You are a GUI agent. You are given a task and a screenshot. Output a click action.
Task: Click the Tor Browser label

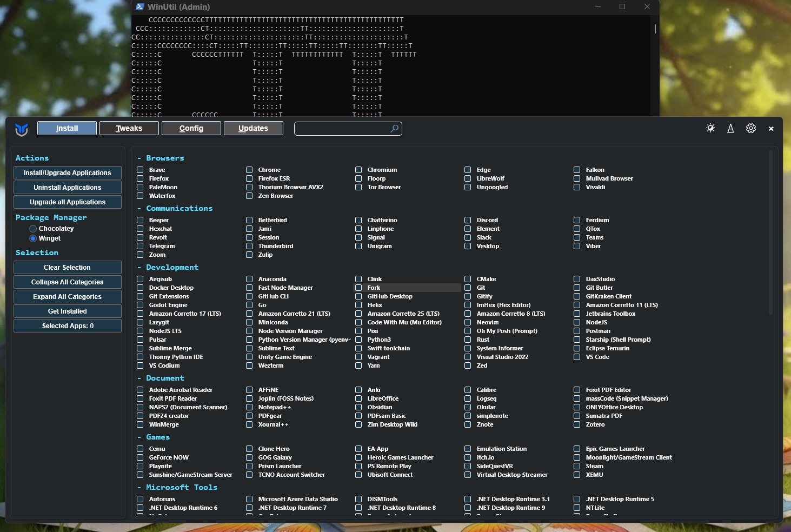click(384, 187)
